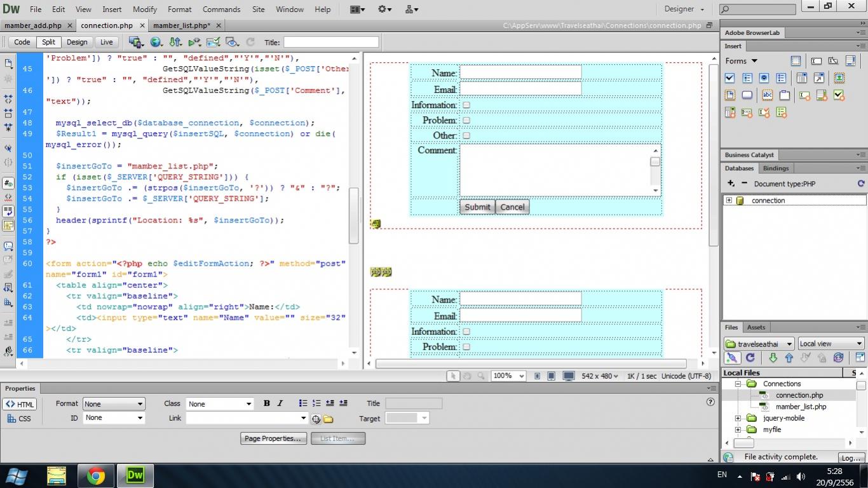
Task: Click Submit button in upper form
Action: pyautogui.click(x=477, y=207)
